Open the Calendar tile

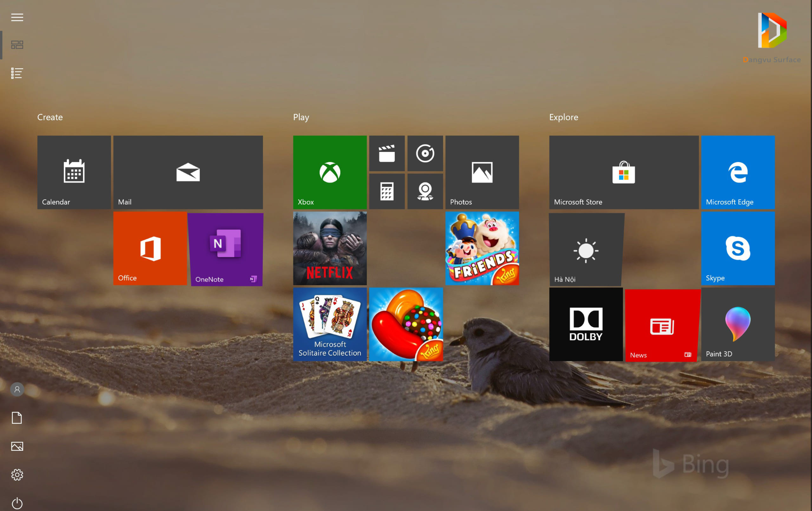pyautogui.click(x=74, y=172)
